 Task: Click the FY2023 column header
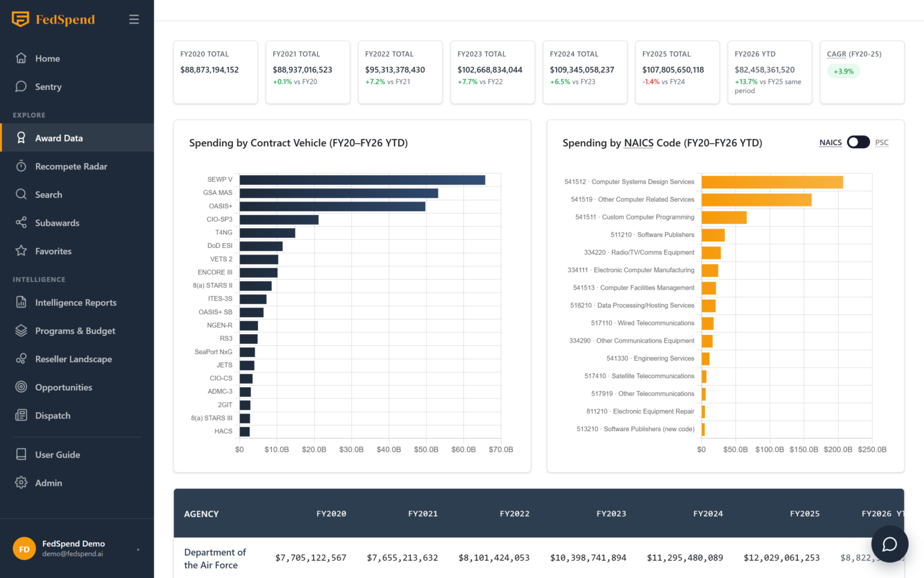tap(611, 514)
